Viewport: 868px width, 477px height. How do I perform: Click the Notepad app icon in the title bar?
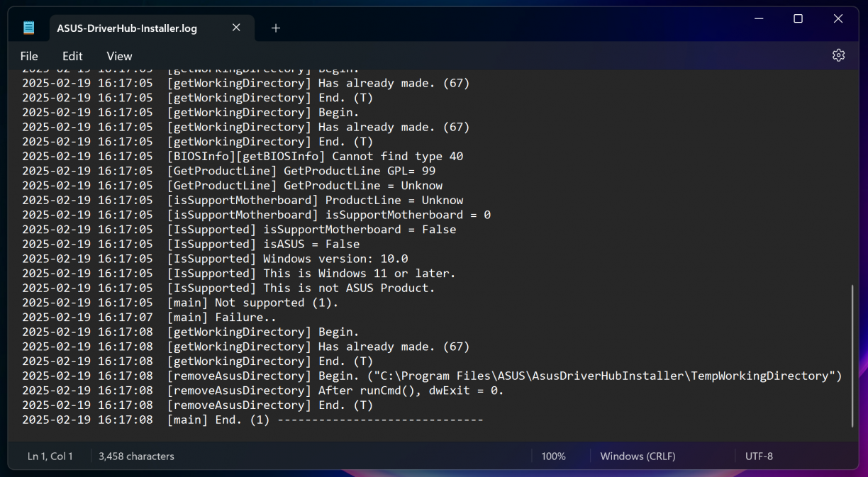click(28, 28)
